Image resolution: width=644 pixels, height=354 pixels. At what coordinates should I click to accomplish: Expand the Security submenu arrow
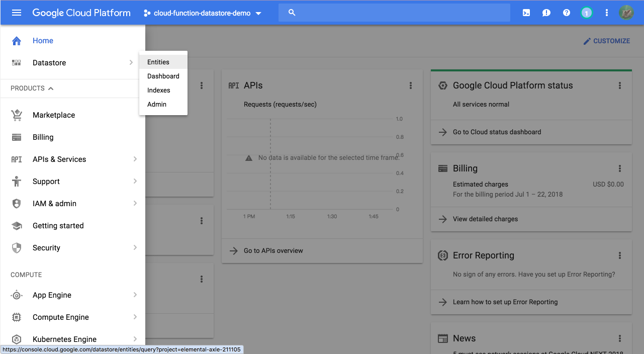point(135,248)
